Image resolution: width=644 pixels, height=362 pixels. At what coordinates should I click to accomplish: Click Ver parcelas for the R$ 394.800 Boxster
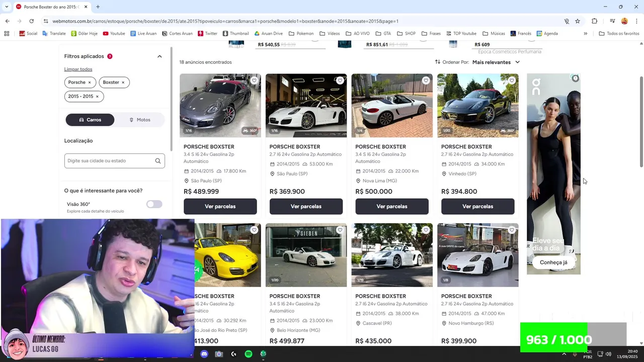click(478, 207)
